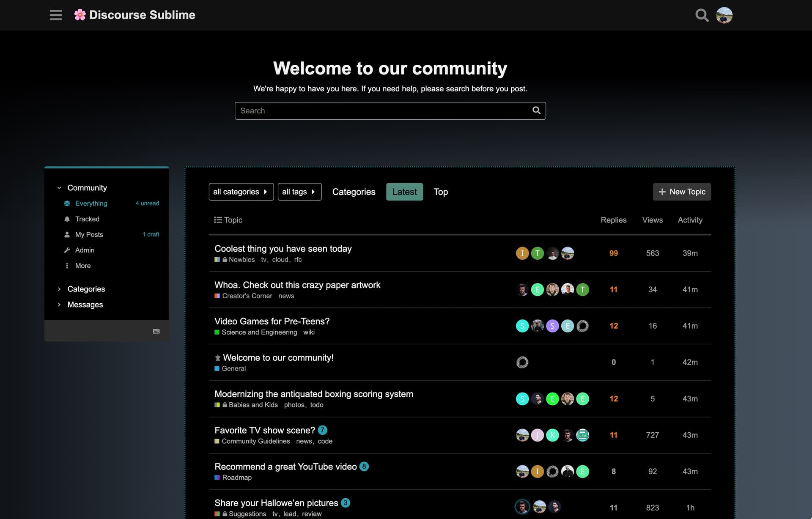812x519 pixels.
Task: Click the bulk select toggle beside Topic header
Action: tap(218, 220)
